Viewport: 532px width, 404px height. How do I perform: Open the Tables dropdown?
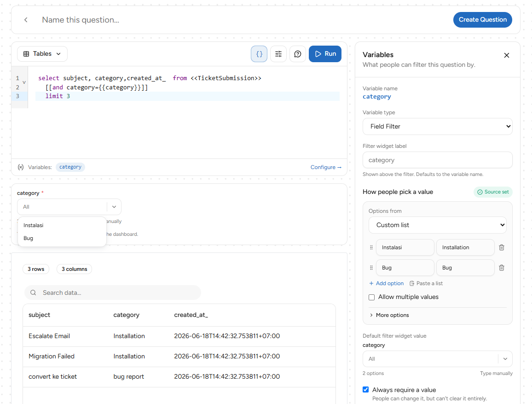42,54
